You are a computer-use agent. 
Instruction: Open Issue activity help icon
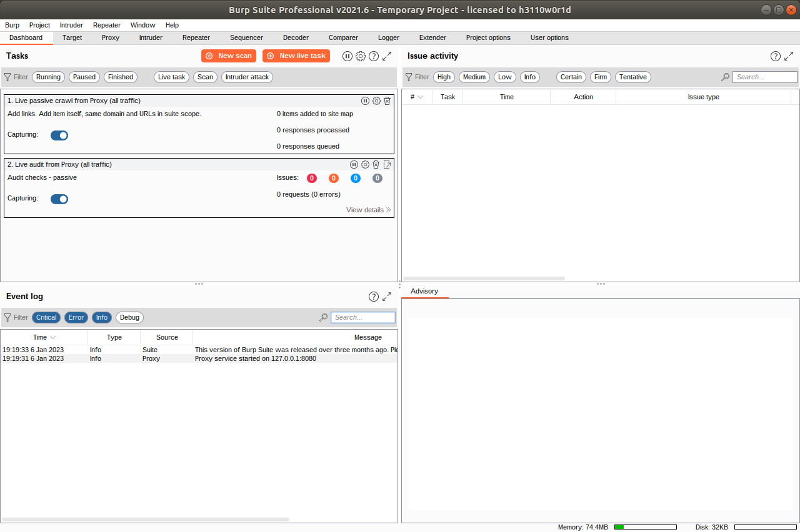pos(776,56)
